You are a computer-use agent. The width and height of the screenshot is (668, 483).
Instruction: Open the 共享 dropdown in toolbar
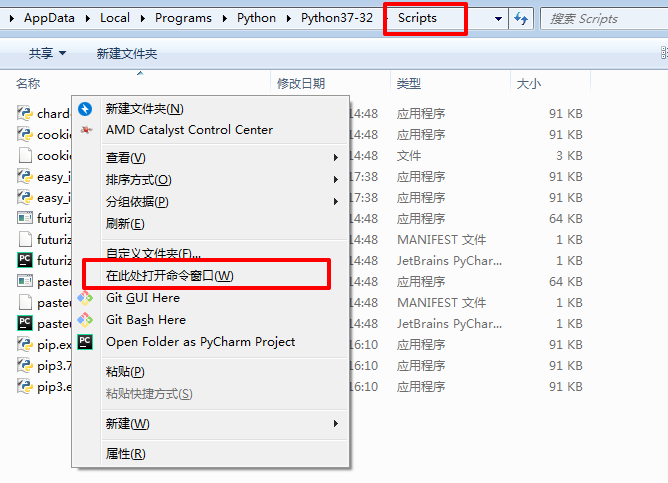point(47,53)
